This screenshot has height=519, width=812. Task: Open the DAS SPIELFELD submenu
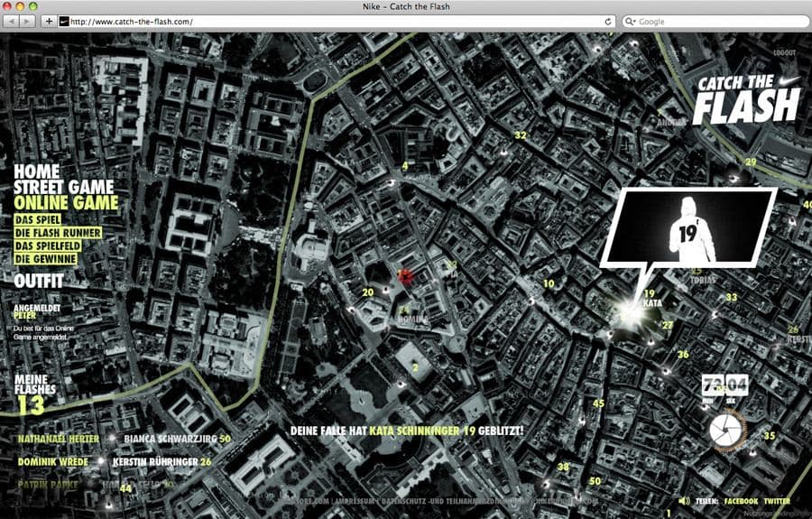click(x=48, y=246)
